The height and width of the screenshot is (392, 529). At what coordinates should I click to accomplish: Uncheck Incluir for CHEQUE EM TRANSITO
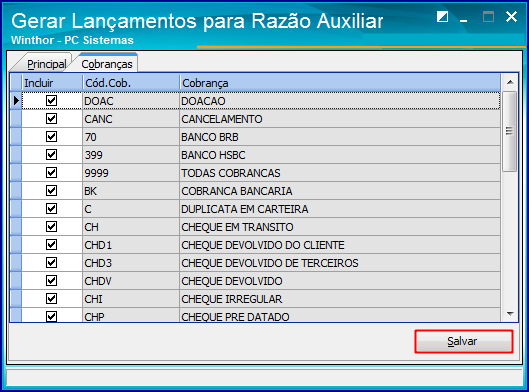52,227
